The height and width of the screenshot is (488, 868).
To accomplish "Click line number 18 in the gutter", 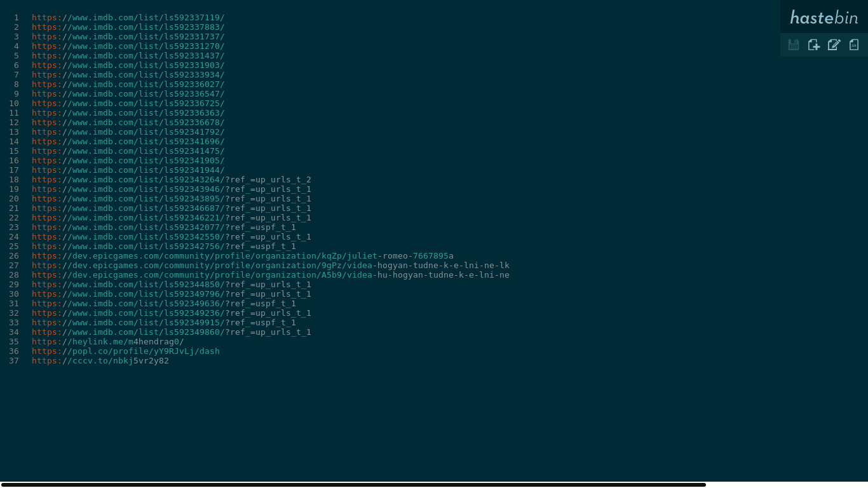I will pyautogui.click(x=14, y=180).
